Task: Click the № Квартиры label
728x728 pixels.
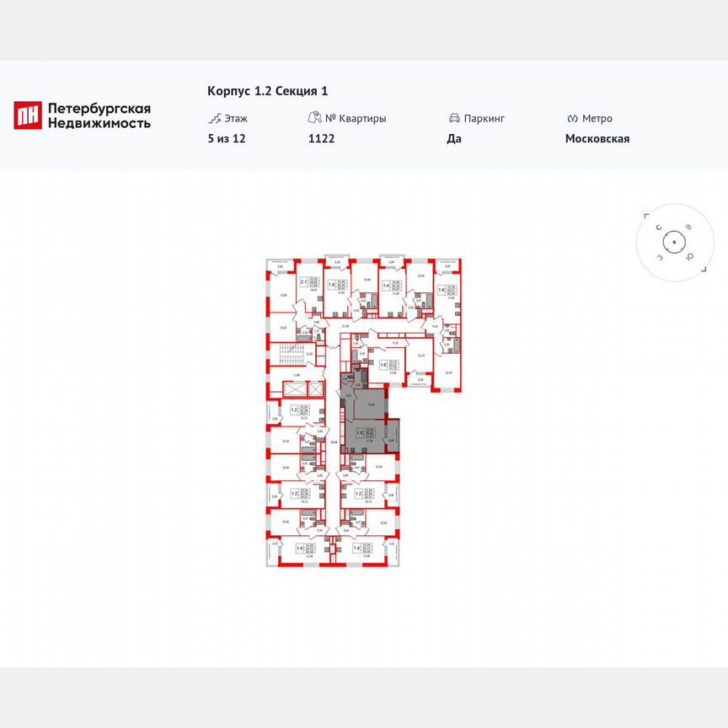Action: point(356,119)
